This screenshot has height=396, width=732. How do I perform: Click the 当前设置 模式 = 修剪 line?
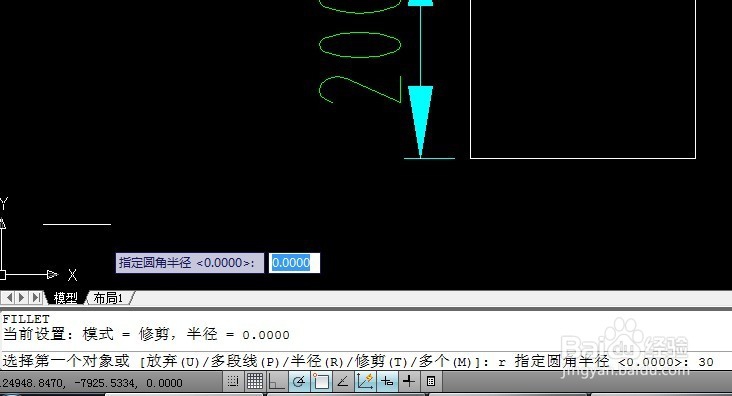pos(146,334)
